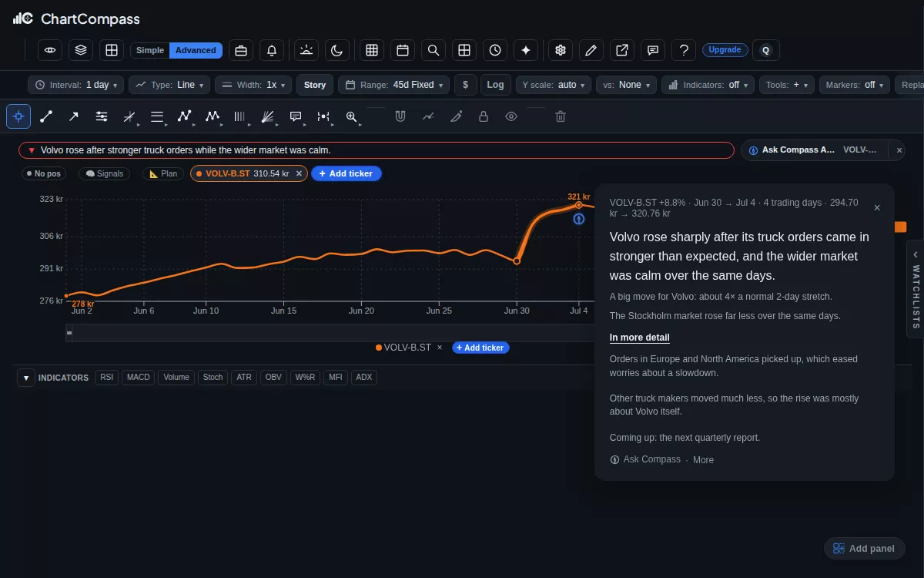Screen dimensions: 924x578
Task: Collapse the INDICATORS section arrow
Action: pyautogui.click(x=25, y=378)
